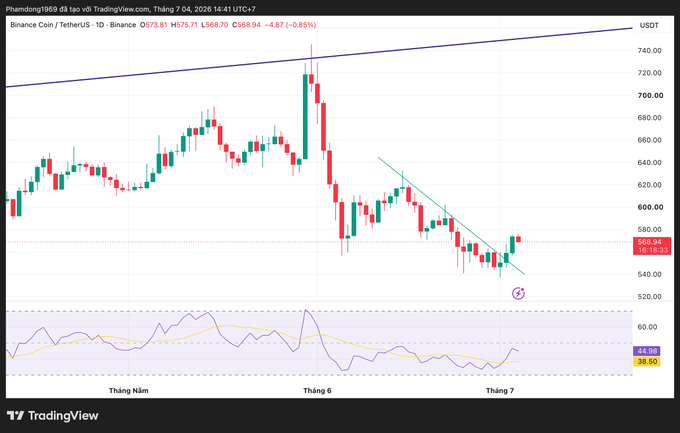Click the Tháng 6 date label
Image resolution: width=680 pixels, height=433 pixels.
(x=317, y=390)
